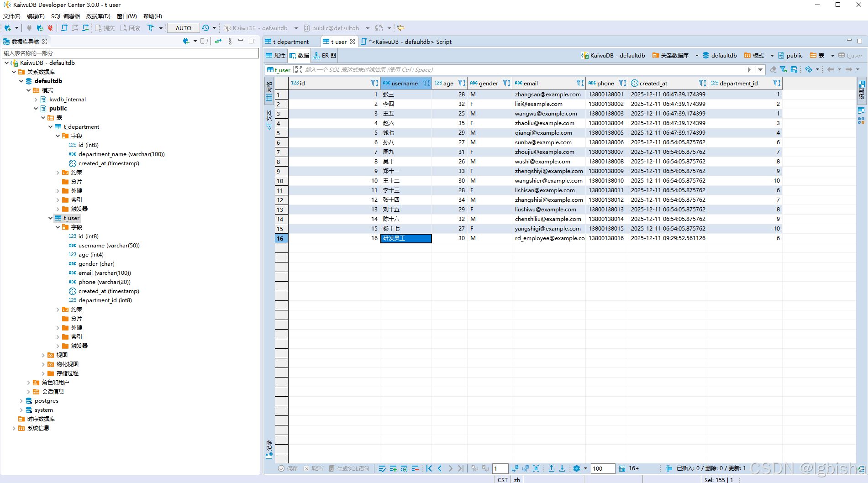
Task: Collapse the t_department table node
Action: (51, 126)
